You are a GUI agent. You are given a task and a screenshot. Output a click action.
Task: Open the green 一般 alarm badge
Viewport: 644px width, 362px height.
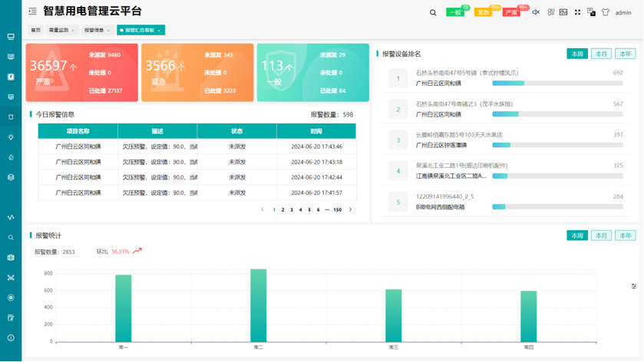coord(455,12)
